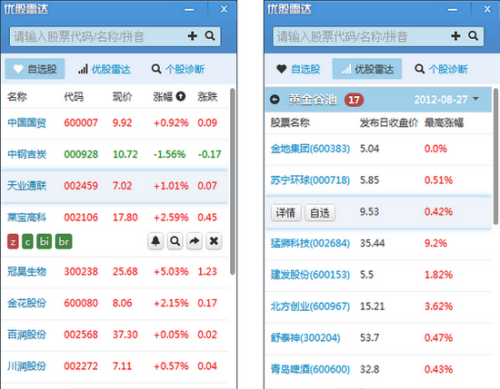
Task: Click the magnifier icon in right window search box
Action: (x=473, y=36)
